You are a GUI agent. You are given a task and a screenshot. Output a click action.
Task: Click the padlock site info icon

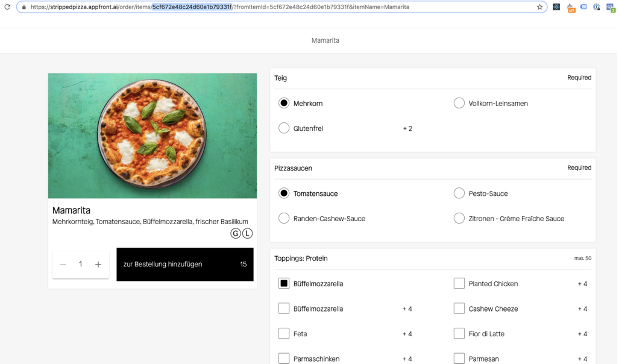tap(24, 7)
